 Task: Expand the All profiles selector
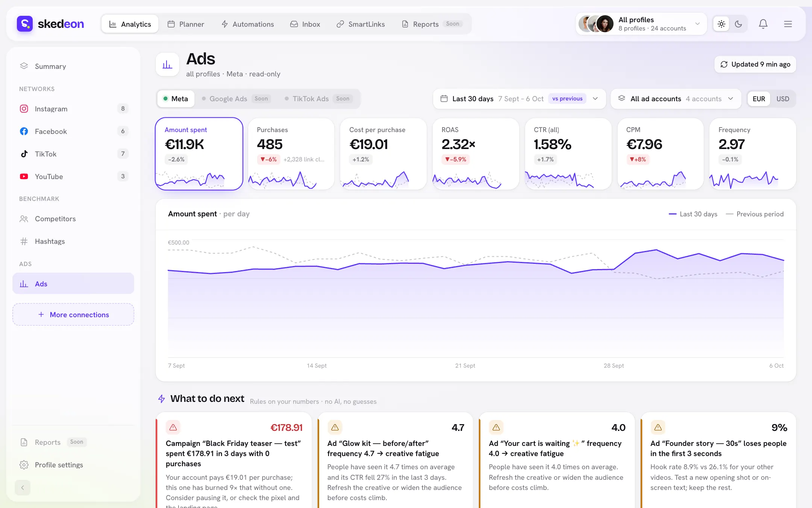(x=641, y=24)
